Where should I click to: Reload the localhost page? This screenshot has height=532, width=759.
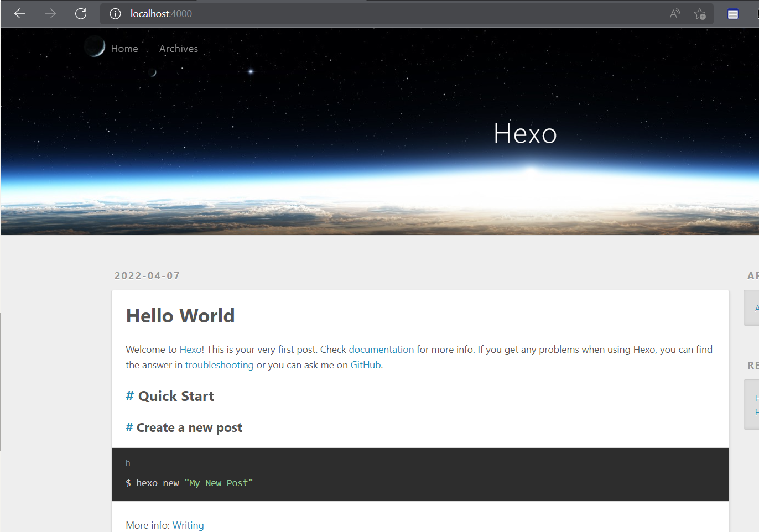81,13
